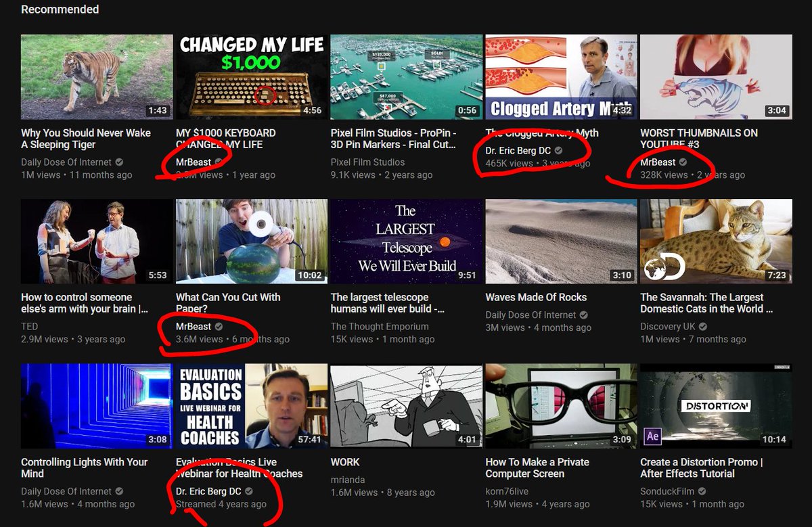Click the WORK video title
This screenshot has width=812, height=527.
point(345,462)
